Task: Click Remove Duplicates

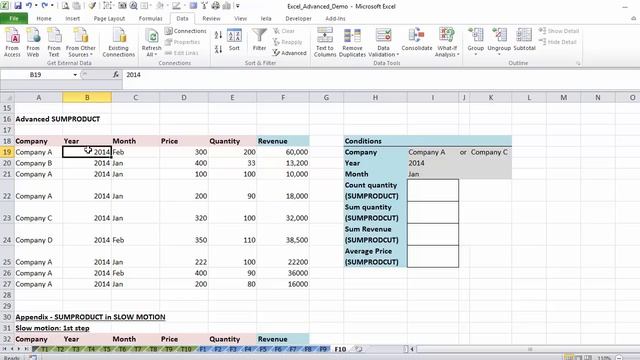Action: [x=352, y=42]
